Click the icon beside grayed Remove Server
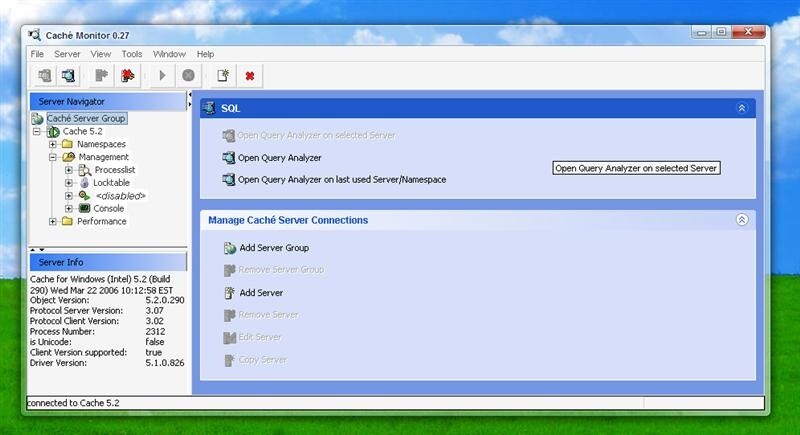The image size is (800, 435). pos(230,315)
